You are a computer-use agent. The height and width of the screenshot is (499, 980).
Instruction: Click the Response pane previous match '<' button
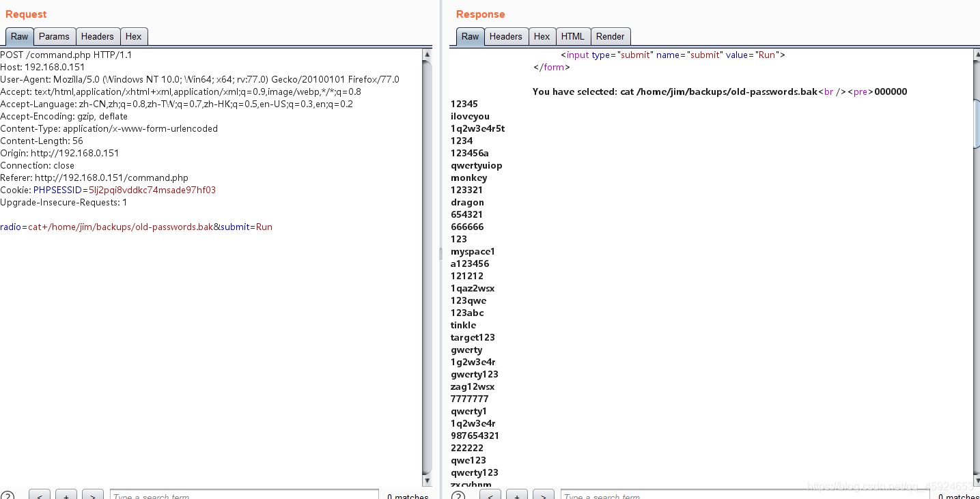[x=490, y=495]
